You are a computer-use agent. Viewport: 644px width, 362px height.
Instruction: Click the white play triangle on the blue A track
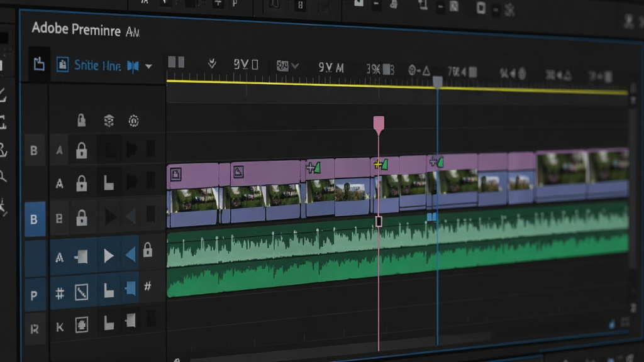pyautogui.click(x=109, y=256)
